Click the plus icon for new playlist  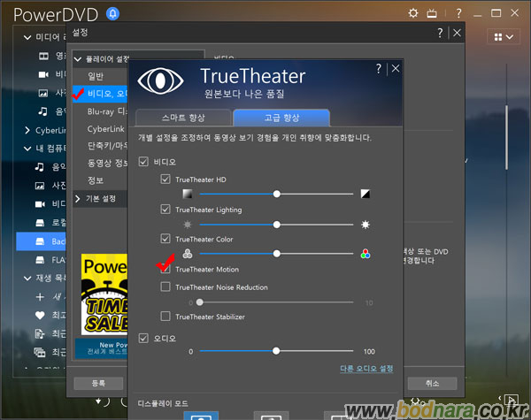[40, 297]
